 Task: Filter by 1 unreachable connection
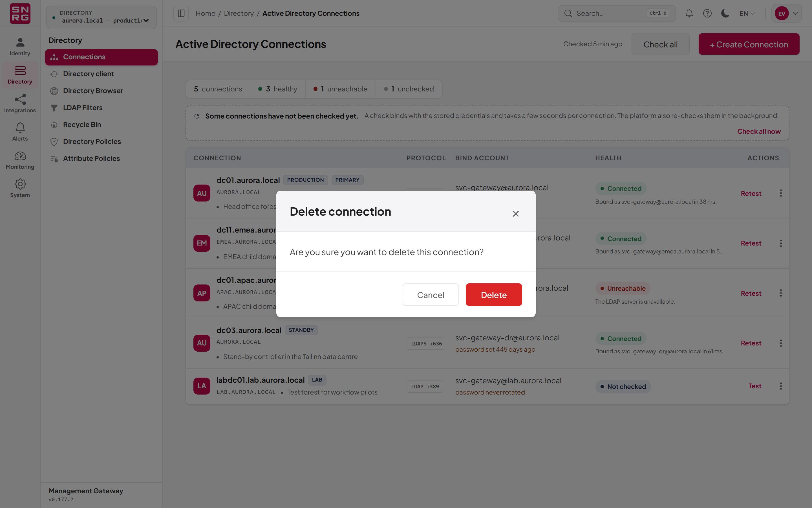[x=341, y=89]
